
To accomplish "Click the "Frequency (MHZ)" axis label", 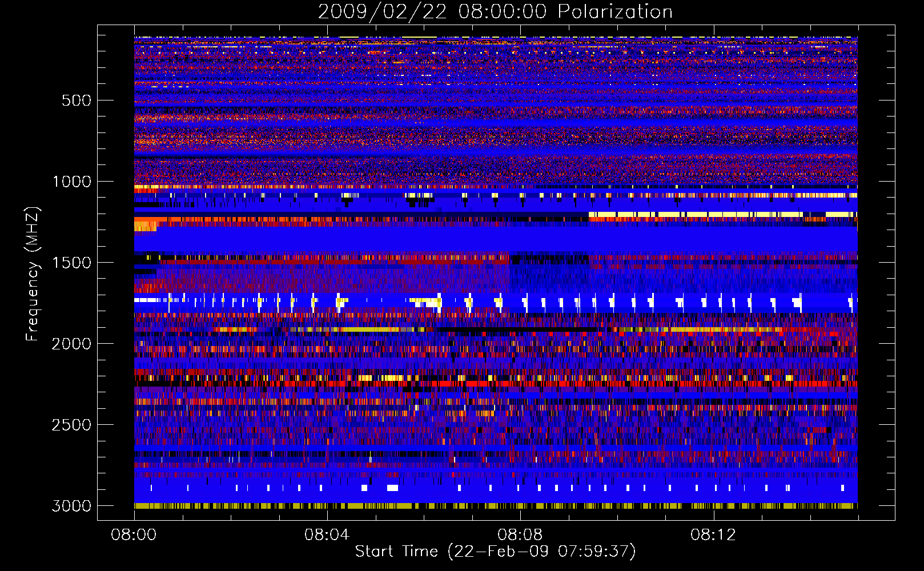I will (33, 274).
